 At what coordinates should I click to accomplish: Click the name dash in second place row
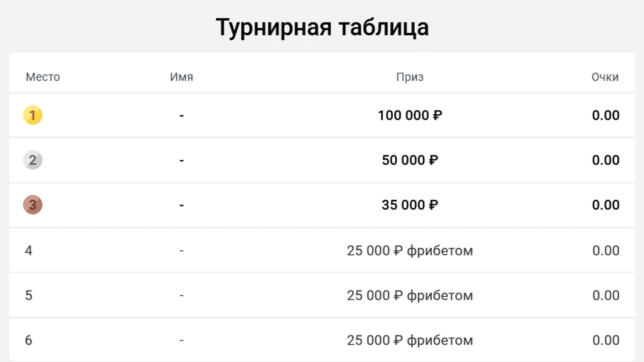pyautogui.click(x=182, y=160)
